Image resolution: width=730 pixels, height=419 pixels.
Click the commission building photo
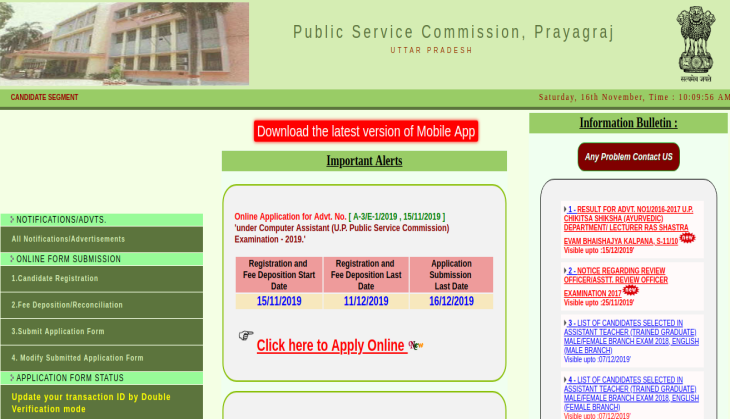tap(124, 44)
